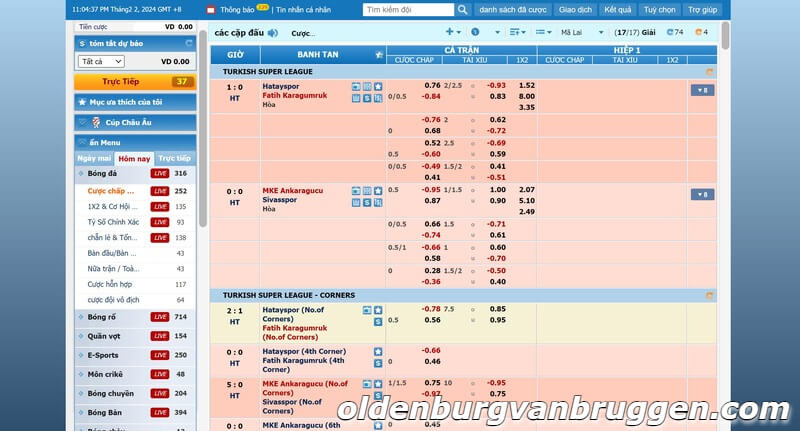Open Cược hỗn hợp in sidebar
800x431 pixels.
tap(110, 285)
